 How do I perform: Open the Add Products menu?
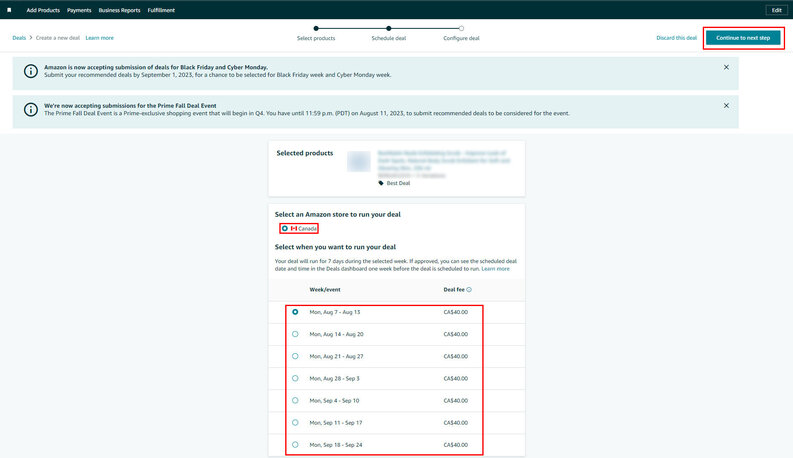[43, 10]
